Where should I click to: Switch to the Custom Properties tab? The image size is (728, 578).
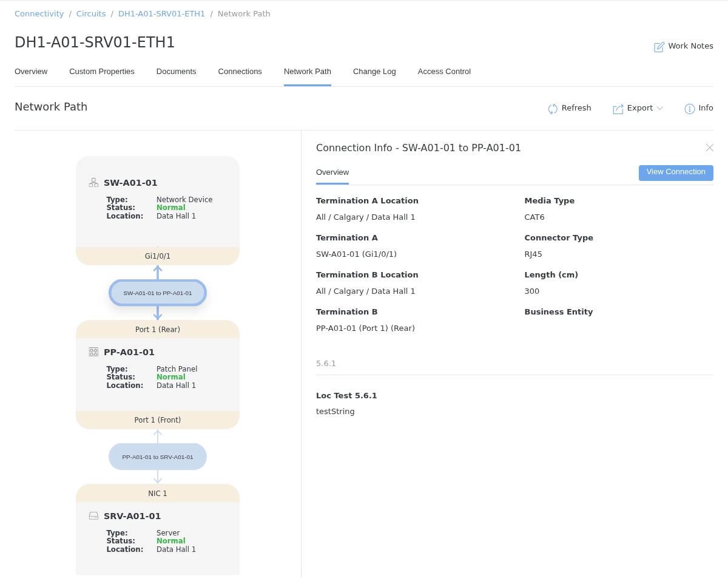coord(102,72)
